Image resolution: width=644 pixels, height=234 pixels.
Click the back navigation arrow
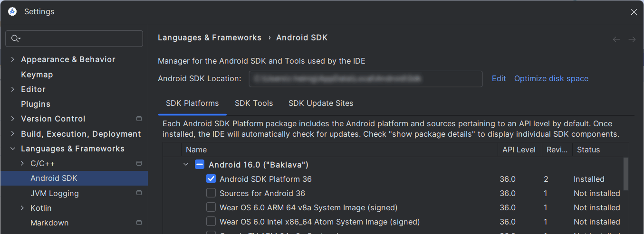pyautogui.click(x=616, y=39)
